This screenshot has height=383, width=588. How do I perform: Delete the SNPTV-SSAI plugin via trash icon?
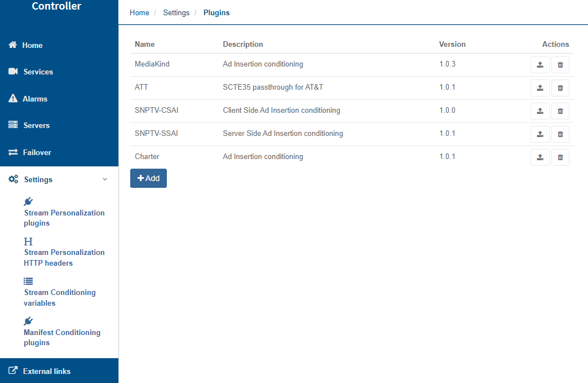(560, 134)
